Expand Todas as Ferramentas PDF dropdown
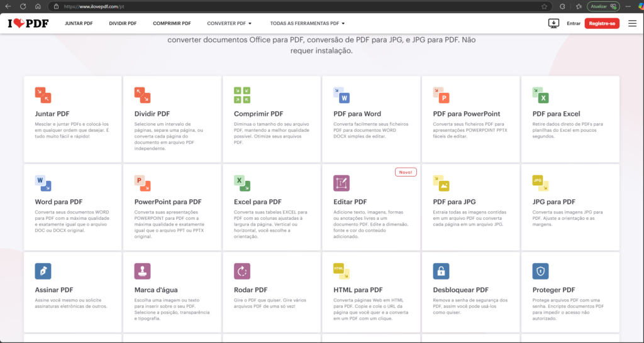 click(307, 23)
